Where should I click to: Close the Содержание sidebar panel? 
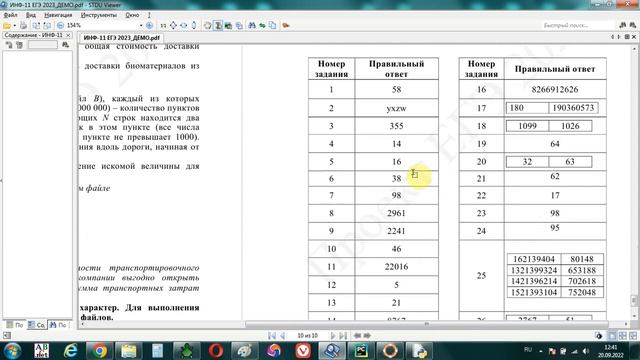[68, 35]
